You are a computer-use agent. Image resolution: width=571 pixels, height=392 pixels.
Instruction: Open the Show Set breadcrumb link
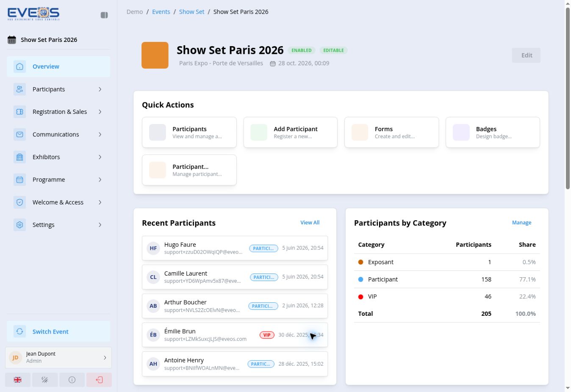191,12
